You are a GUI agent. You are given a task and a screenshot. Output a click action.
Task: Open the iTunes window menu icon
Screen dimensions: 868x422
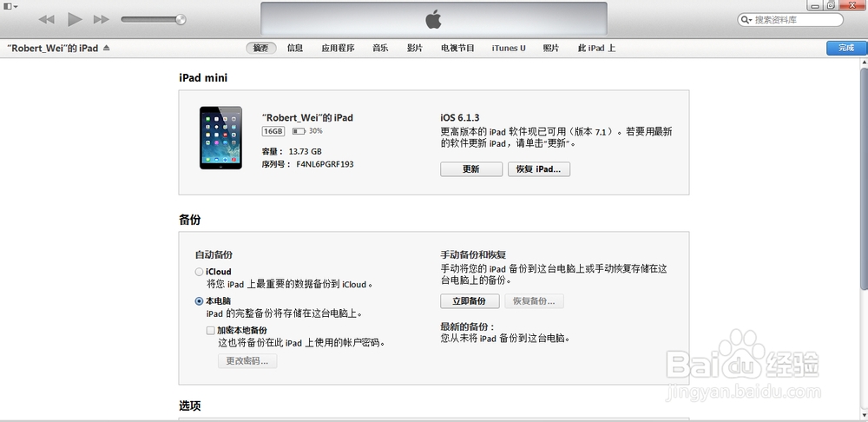(10, 6)
